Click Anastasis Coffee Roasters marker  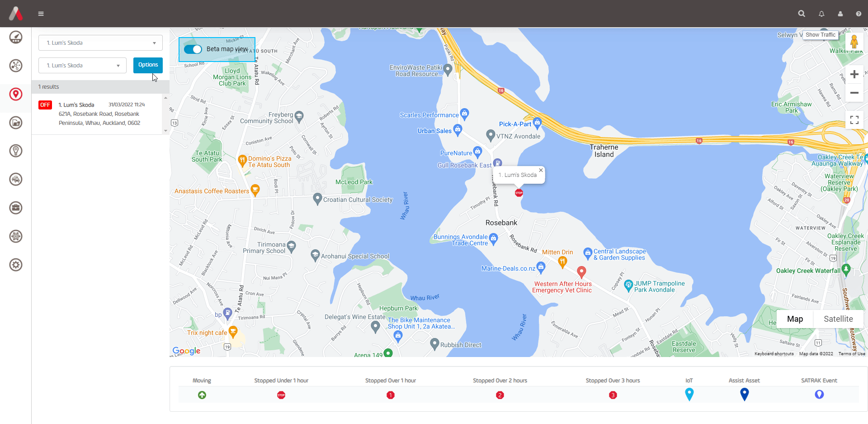pos(255,190)
